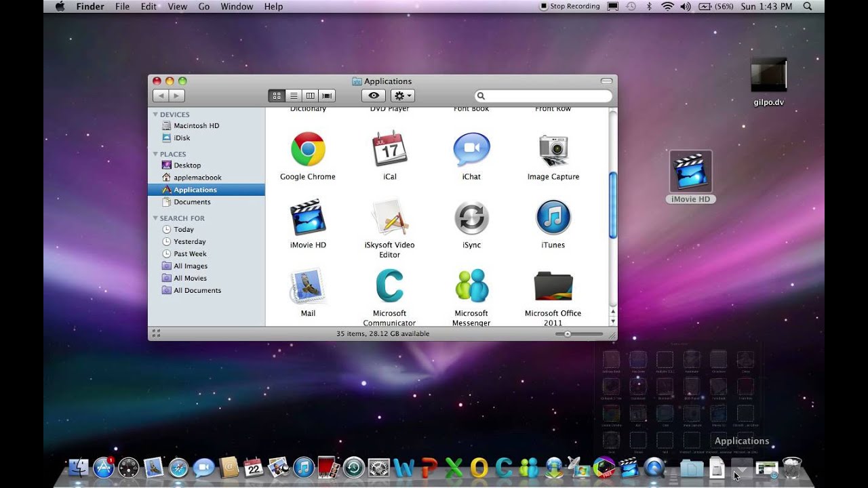Collapse the SEARCH FOR sidebar section

[155, 218]
